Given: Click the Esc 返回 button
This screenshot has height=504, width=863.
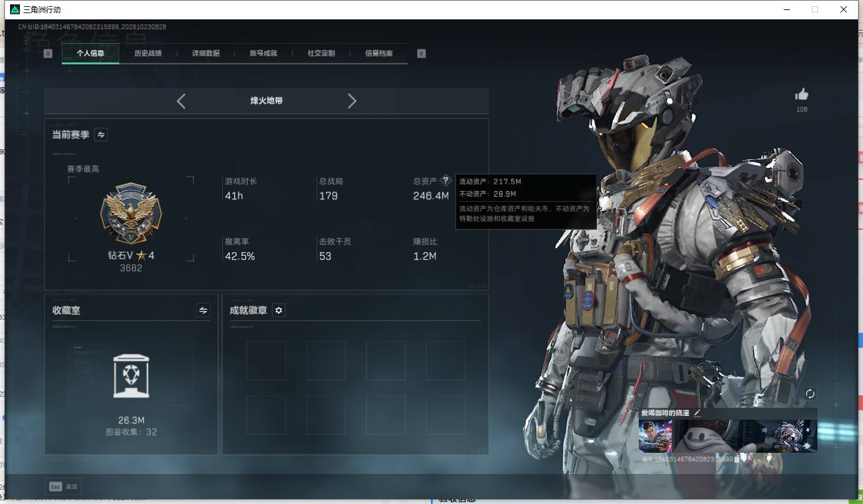Looking at the screenshot, I should click(x=63, y=487).
